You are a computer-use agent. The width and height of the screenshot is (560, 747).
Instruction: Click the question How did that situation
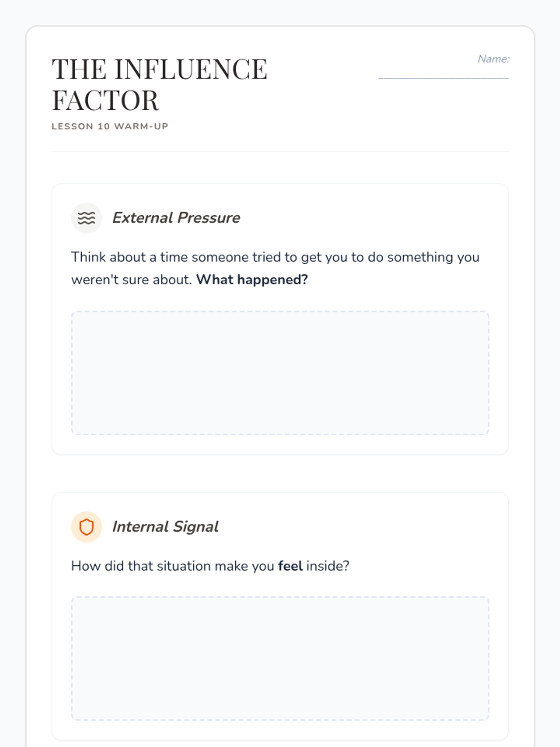pos(210,566)
